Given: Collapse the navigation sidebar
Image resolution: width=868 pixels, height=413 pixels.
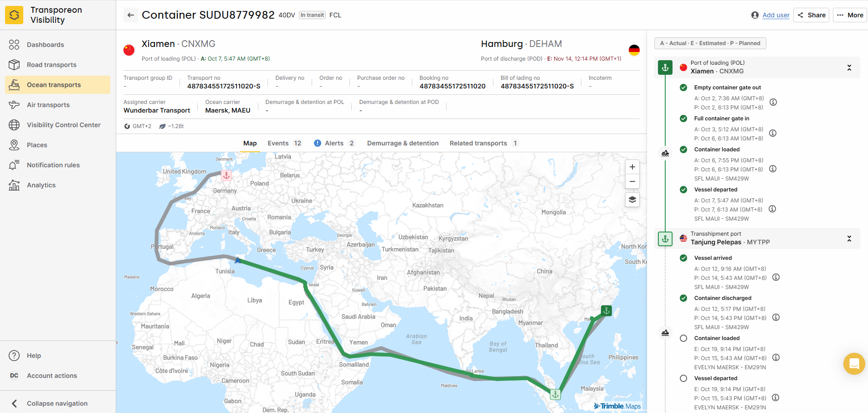Looking at the screenshot, I should 58,403.
